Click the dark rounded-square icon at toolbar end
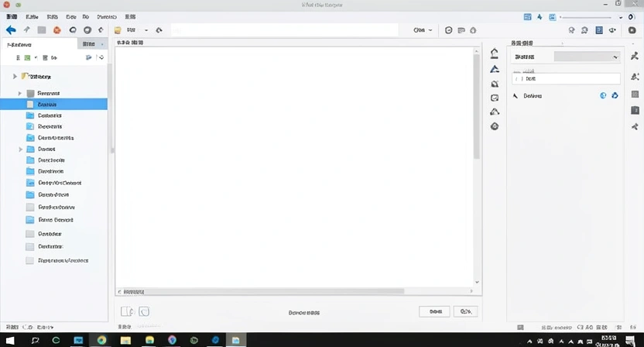The image size is (644, 347). coord(632,30)
